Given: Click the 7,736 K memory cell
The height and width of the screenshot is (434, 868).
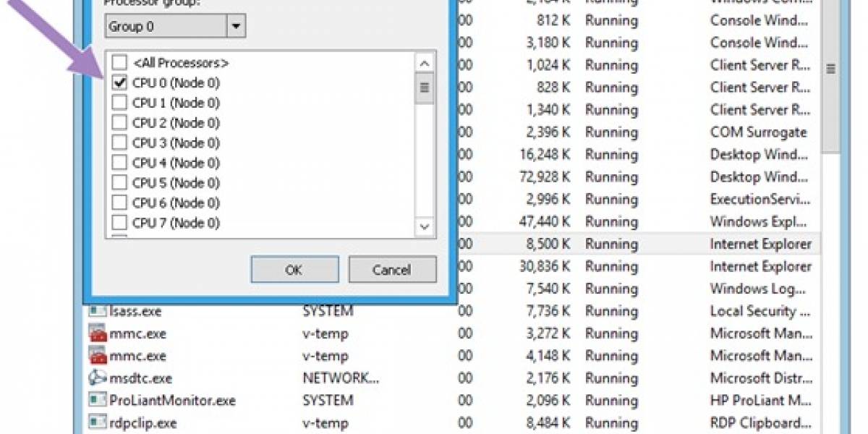Looking at the screenshot, I should tap(548, 311).
